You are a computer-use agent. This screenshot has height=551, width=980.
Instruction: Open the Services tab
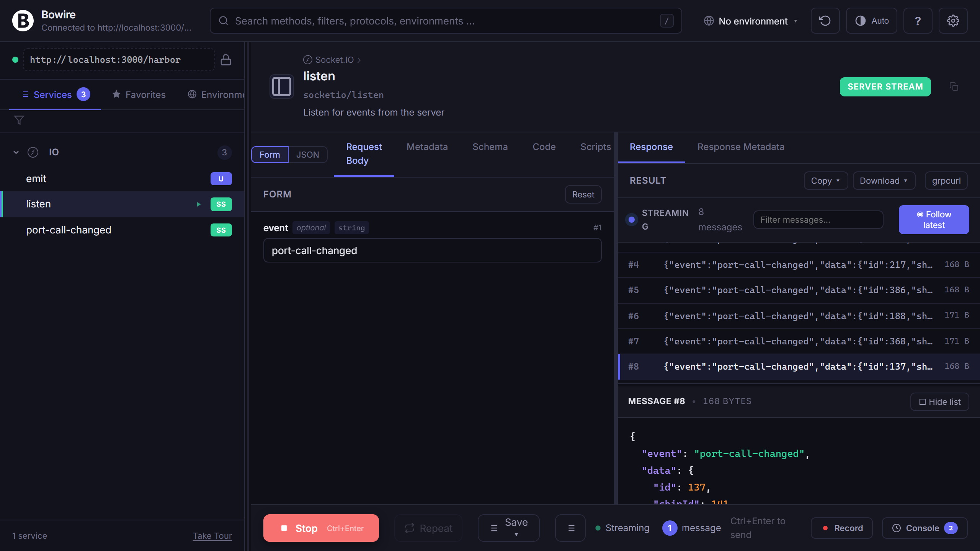(55, 95)
